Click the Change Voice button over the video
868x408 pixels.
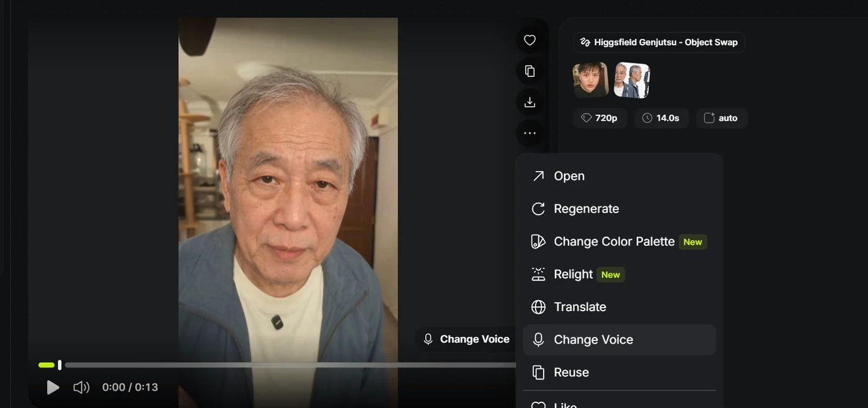coord(466,339)
